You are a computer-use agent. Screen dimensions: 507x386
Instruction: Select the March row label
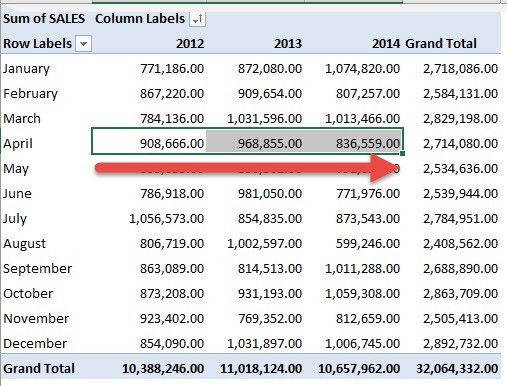point(22,119)
